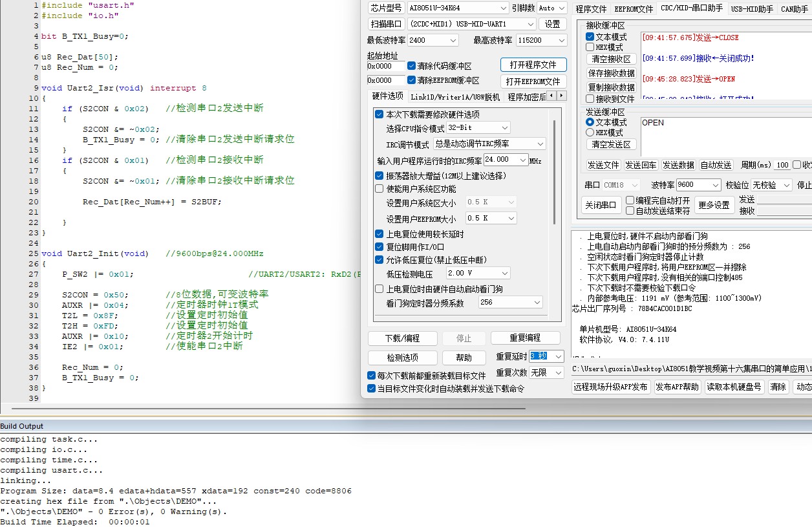Open 重复延时 3 秒 dropdown
Screen dimensions: 812x527
tap(546, 356)
